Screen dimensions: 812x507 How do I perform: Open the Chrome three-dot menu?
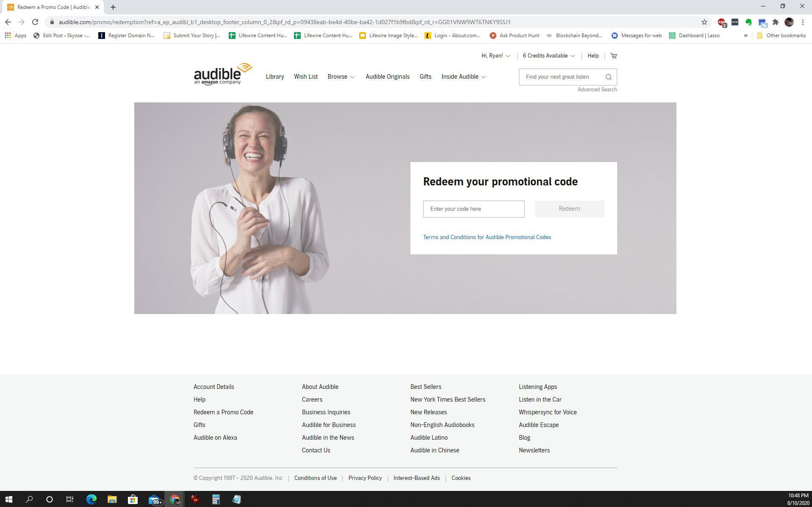[x=802, y=22]
